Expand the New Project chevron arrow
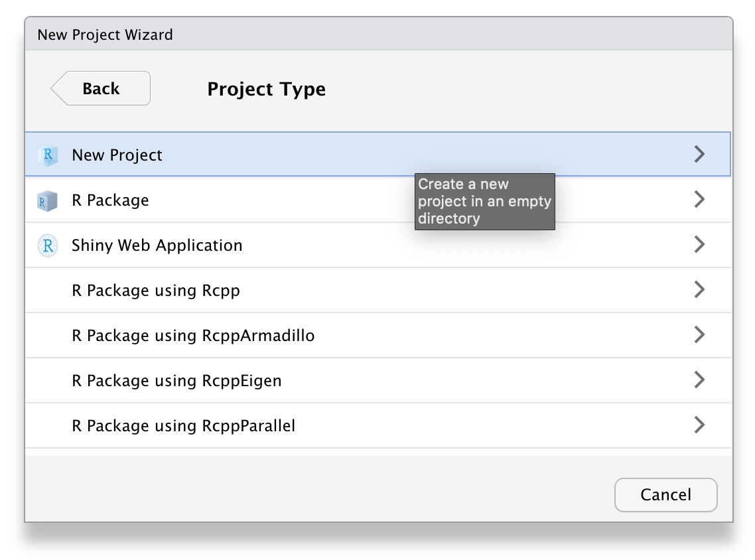The width and height of the screenshot is (755, 560). 699,154
